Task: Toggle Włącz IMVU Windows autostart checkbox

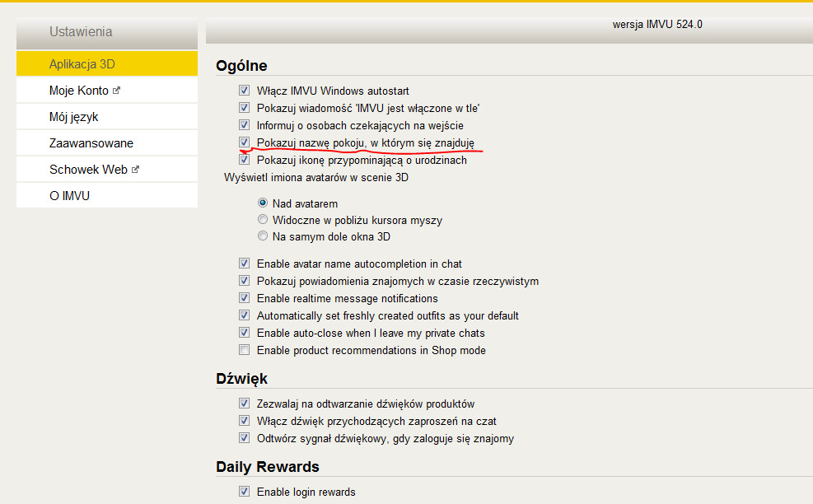Action: coord(244,91)
